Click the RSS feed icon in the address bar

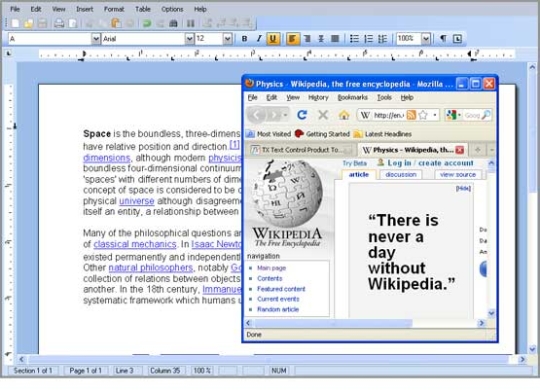(x=411, y=115)
